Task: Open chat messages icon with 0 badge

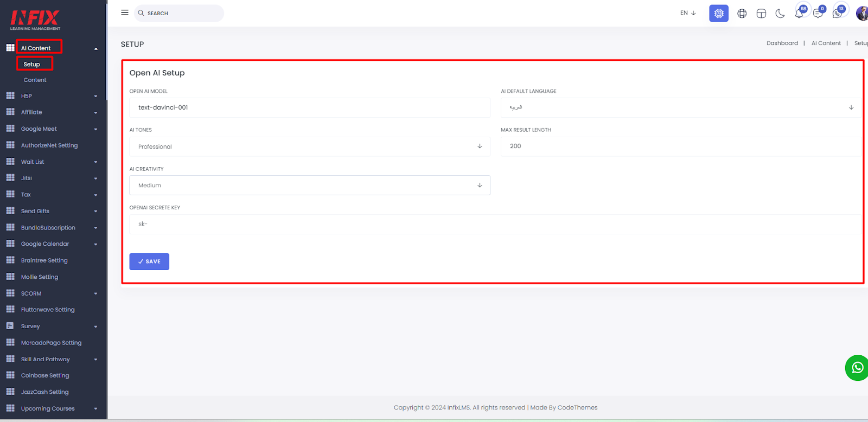Action: point(819,13)
